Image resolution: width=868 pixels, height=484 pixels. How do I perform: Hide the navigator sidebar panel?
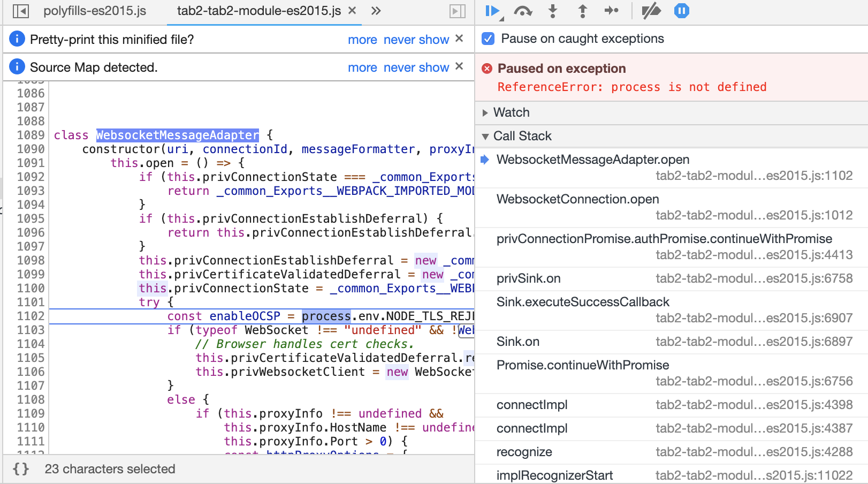[x=21, y=10]
